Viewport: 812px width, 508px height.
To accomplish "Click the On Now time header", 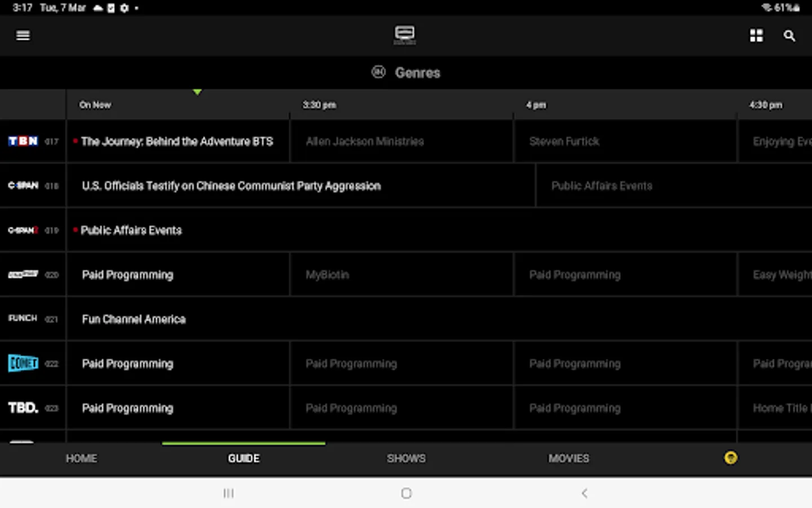I will 95,105.
